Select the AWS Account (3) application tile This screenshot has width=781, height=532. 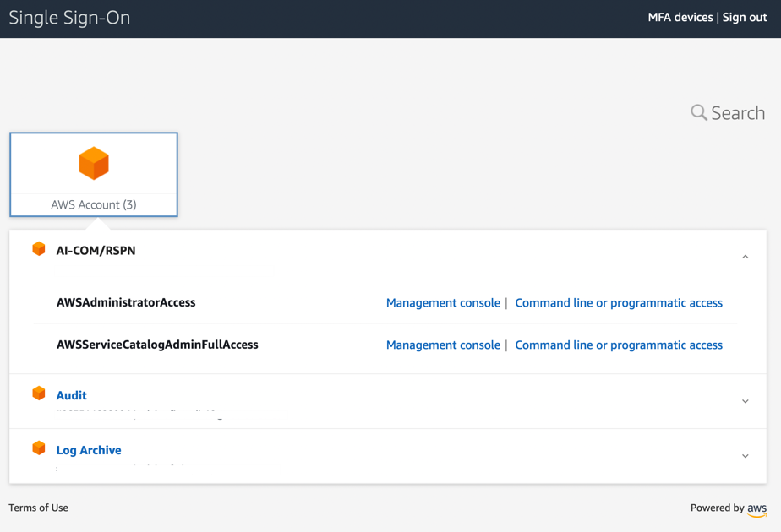(93, 174)
